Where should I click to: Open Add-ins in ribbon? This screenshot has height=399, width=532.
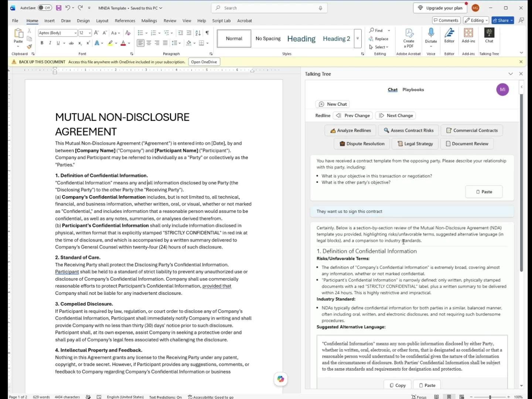coord(468,35)
